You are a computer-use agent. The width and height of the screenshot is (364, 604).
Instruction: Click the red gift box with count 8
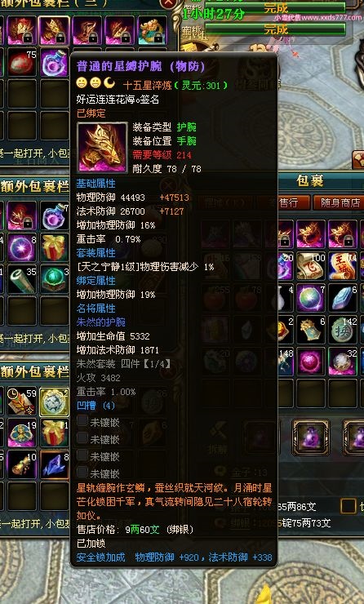pos(55,247)
